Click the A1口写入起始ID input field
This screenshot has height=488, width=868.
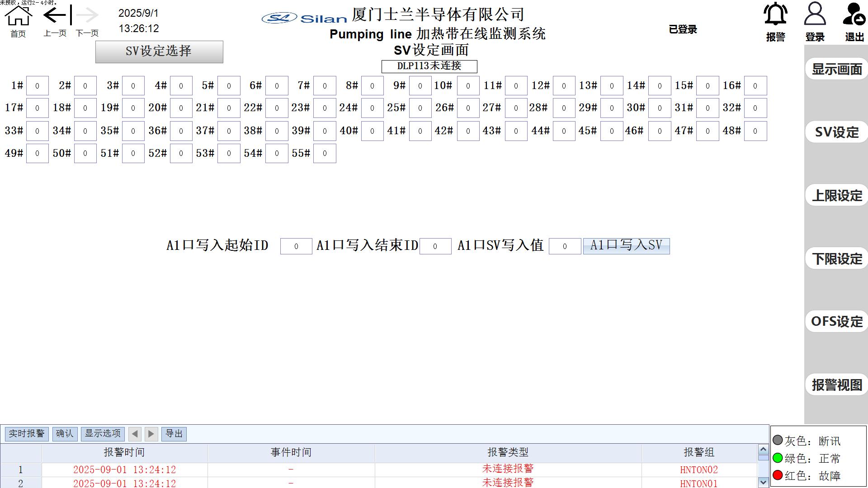click(x=296, y=246)
